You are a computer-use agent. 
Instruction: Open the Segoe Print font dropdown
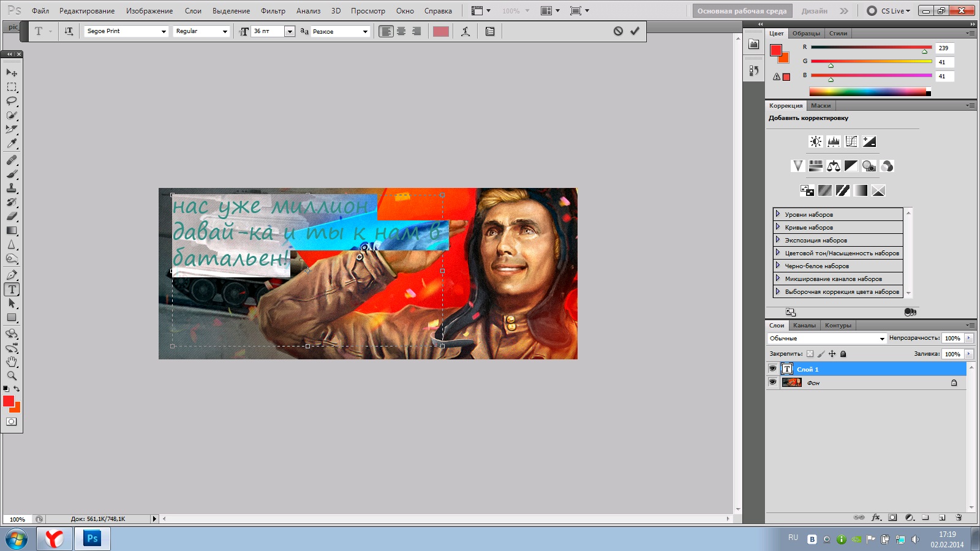[x=163, y=31]
